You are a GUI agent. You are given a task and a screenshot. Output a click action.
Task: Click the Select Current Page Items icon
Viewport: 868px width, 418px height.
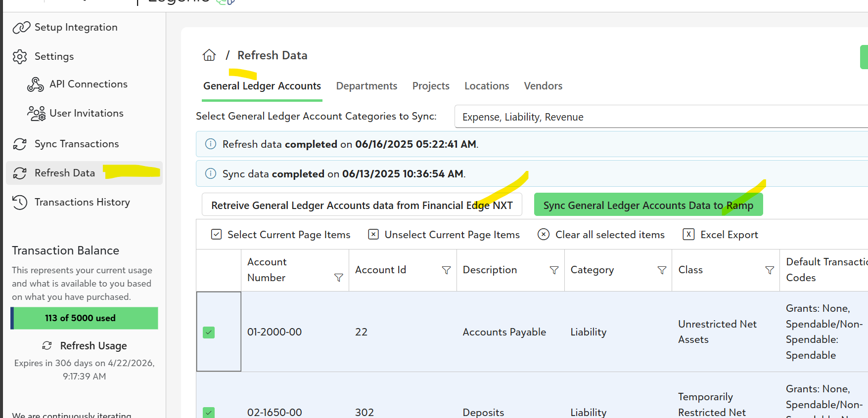(x=216, y=234)
